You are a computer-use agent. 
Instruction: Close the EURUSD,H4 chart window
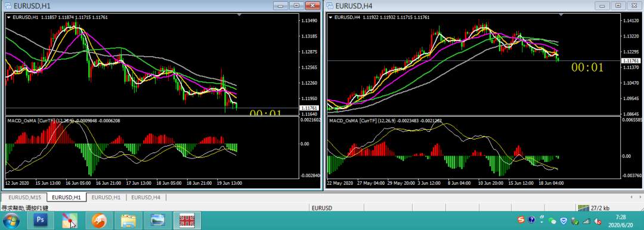pyautogui.click(x=634, y=5)
